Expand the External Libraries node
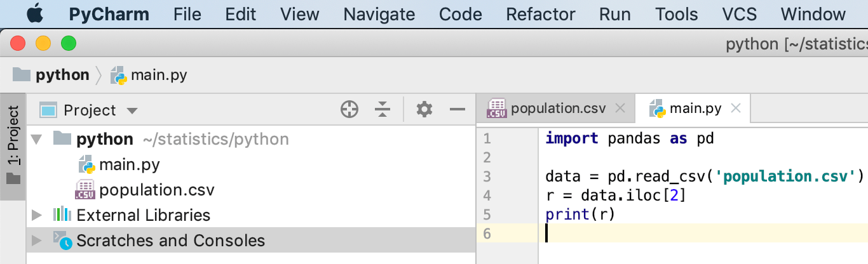The height and width of the screenshot is (264, 868). pyautogui.click(x=37, y=215)
